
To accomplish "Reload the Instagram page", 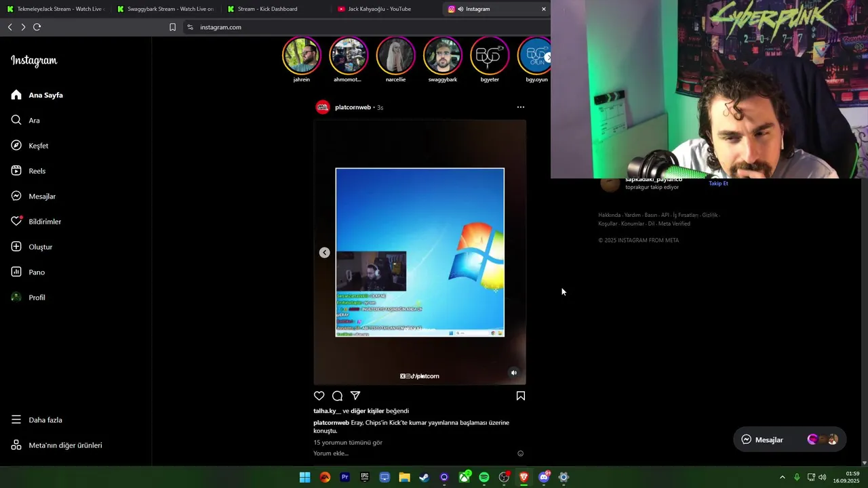I will click(x=37, y=27).
